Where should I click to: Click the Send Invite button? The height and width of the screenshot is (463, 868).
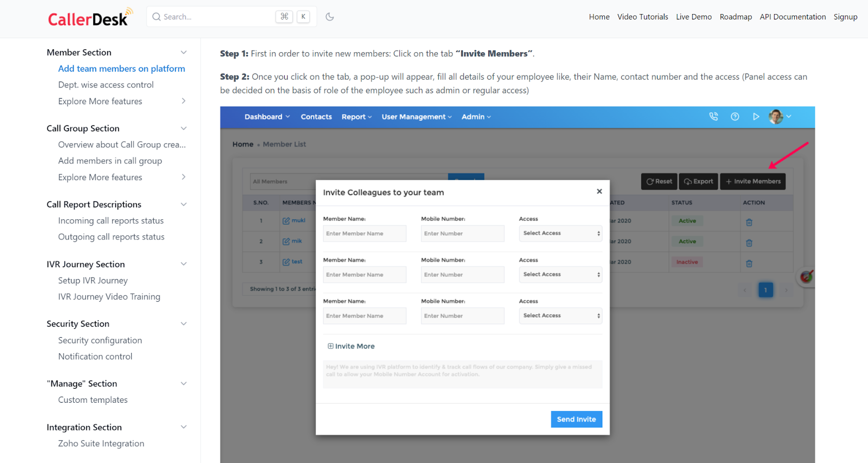[577, 419]
